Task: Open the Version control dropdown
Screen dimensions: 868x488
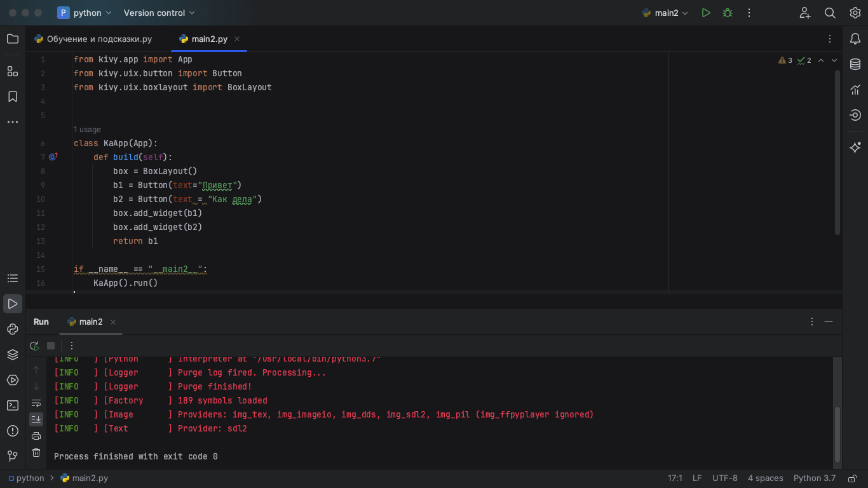Action: [x=159, y=13]
